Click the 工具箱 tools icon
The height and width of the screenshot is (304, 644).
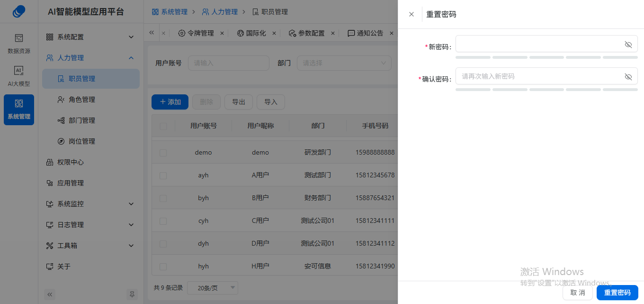[50, 246]
